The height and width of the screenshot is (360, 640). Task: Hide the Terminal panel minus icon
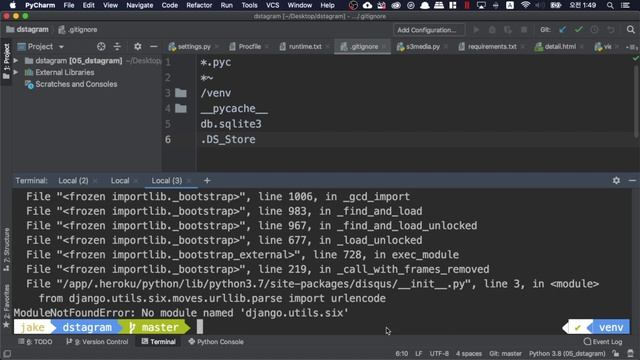(632, 180)
